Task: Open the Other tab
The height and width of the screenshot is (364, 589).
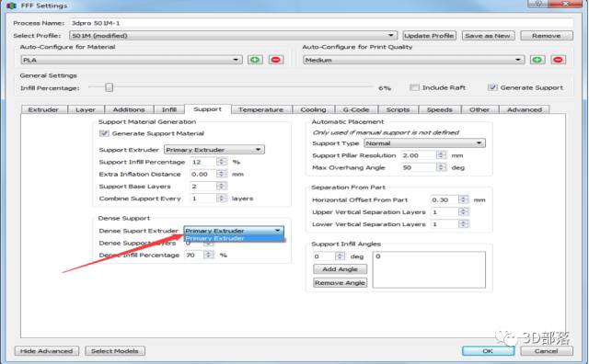Action: click(x=479, y=109)
